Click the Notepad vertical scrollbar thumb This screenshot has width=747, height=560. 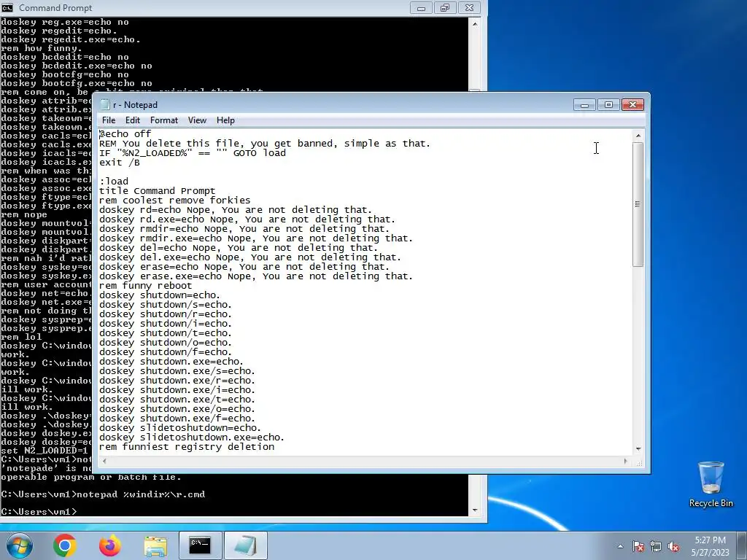638,204
